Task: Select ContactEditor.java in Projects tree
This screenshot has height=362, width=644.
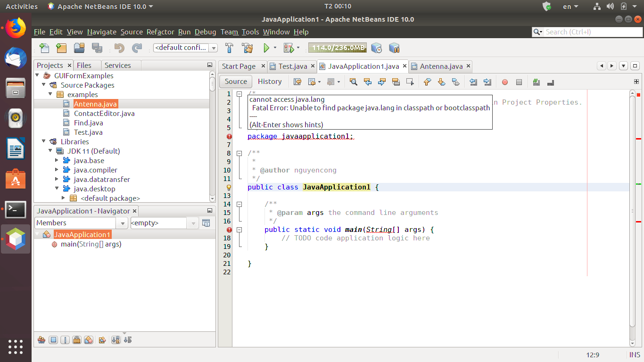Action: coord(104,114)
